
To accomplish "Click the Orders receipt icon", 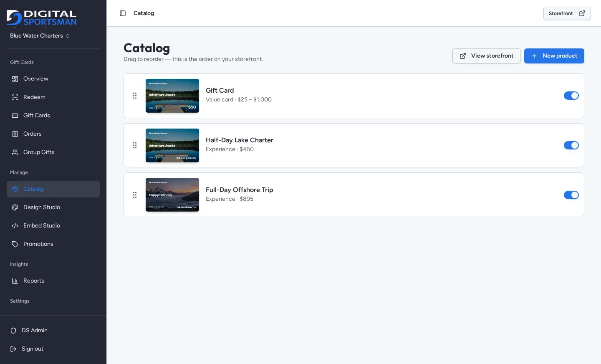I will point(15,134).
